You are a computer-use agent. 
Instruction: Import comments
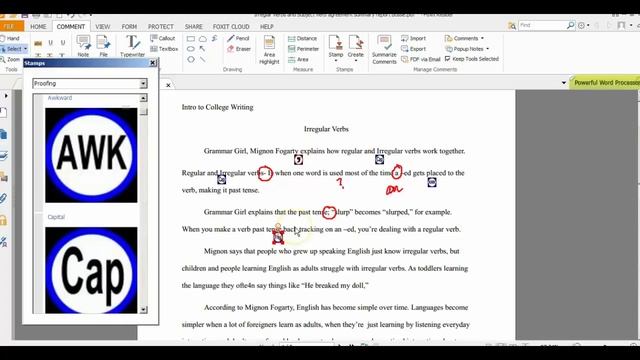(x=413, y=38)
